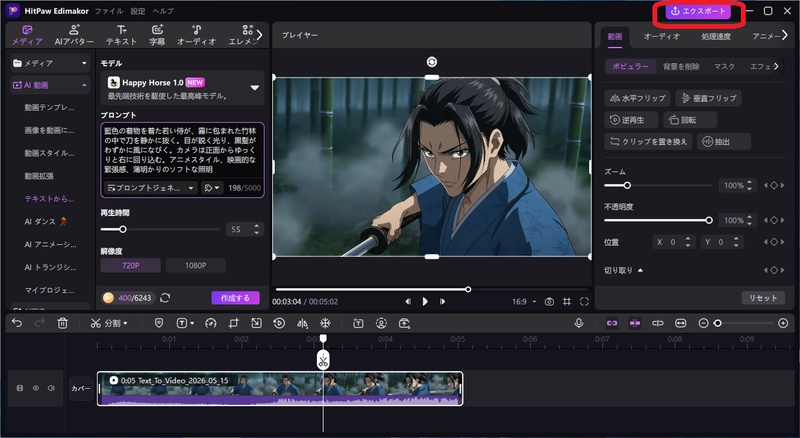Image resolution: width=800 pixels, height=438 pixels.
Task: Add a position keyframe diamond
Action: [774, 242]
